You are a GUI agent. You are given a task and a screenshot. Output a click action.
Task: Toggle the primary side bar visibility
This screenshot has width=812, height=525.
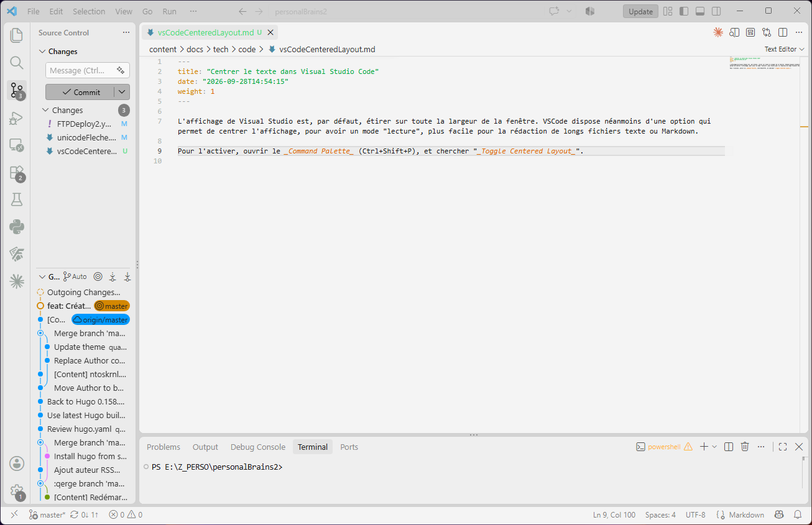[x=684, y=11]
